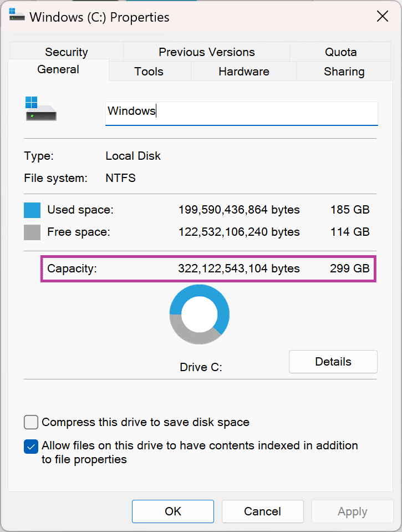
Task: Switch to the Hardware tab
Action: (x=243, y=71)
